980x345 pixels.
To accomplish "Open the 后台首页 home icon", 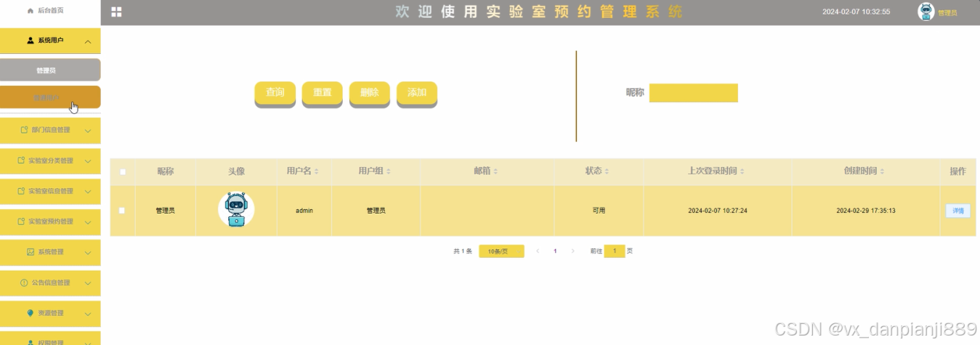I will (x=30, y=11).
